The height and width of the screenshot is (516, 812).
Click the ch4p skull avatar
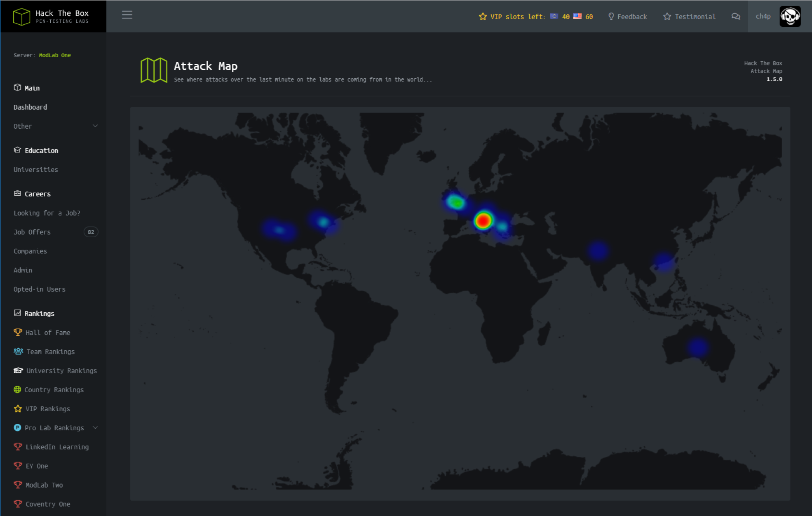pos(790,16)
